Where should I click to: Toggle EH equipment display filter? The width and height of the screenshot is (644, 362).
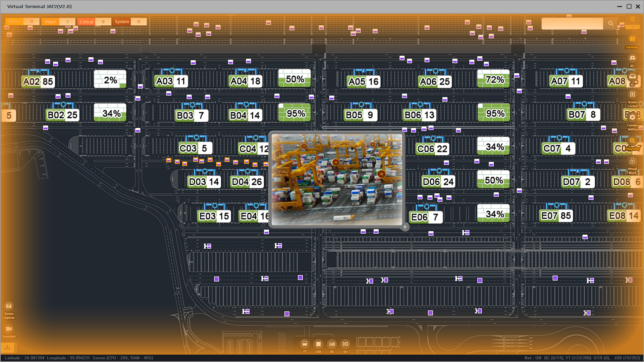tap(345, 344)
